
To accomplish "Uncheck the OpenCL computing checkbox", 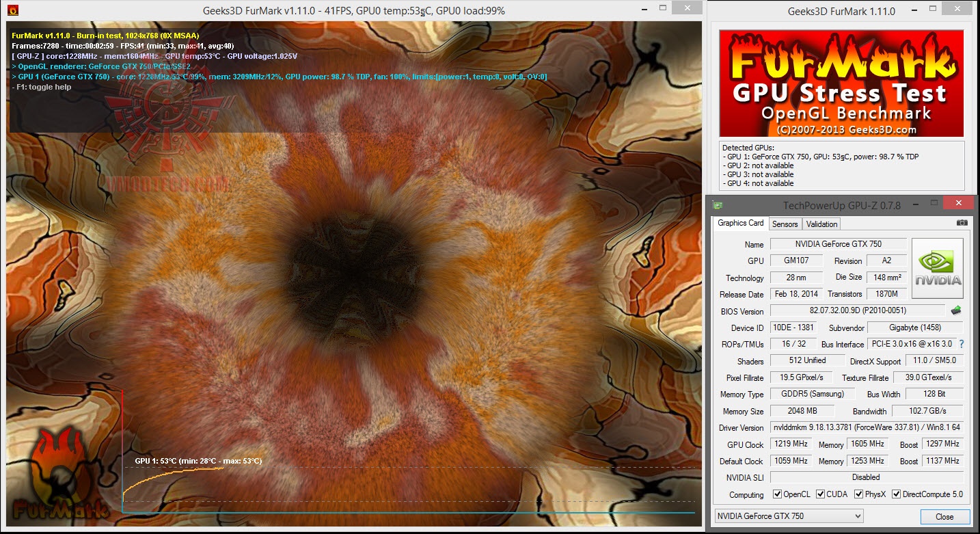I will pyautogui.click(x=777, y=494).
